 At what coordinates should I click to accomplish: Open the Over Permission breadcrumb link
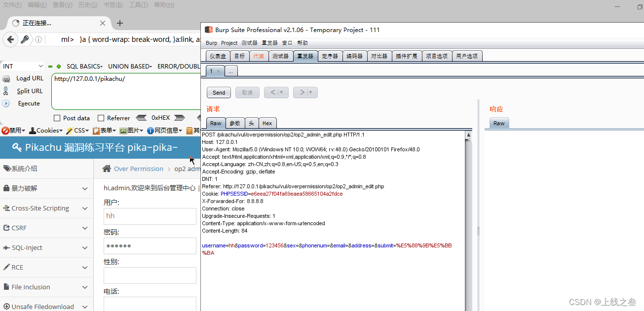(x=139, y=169)
